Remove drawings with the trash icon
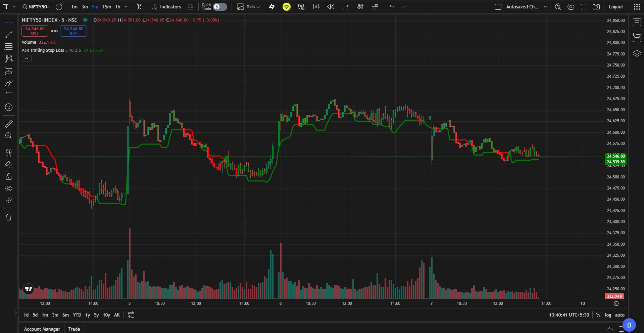Screen dimensions: 644x333 tap(9, 217)
